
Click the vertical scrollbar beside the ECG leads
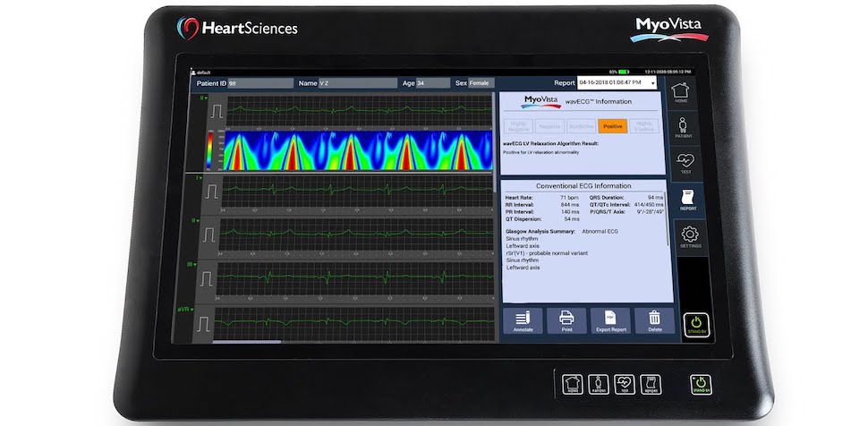click(x=494, y=141)
